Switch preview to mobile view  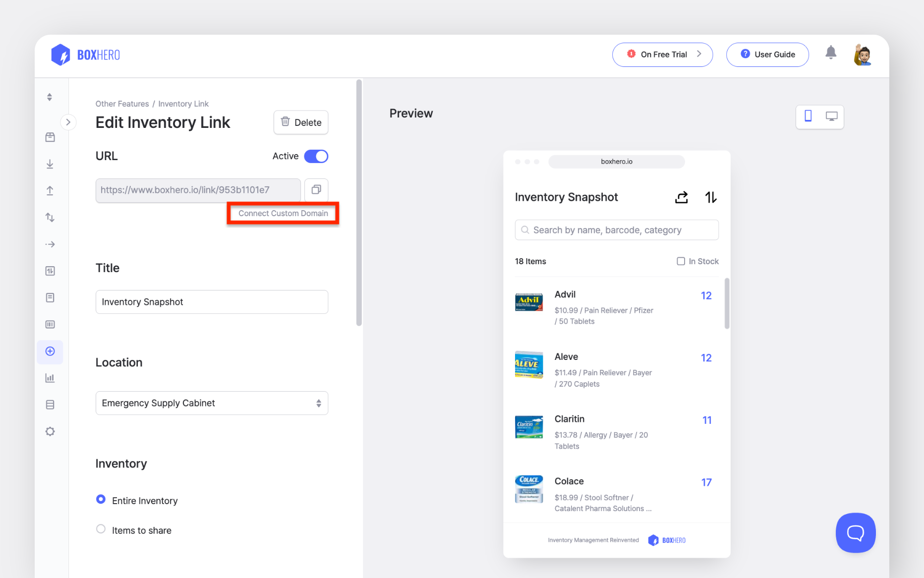[808, 116]
